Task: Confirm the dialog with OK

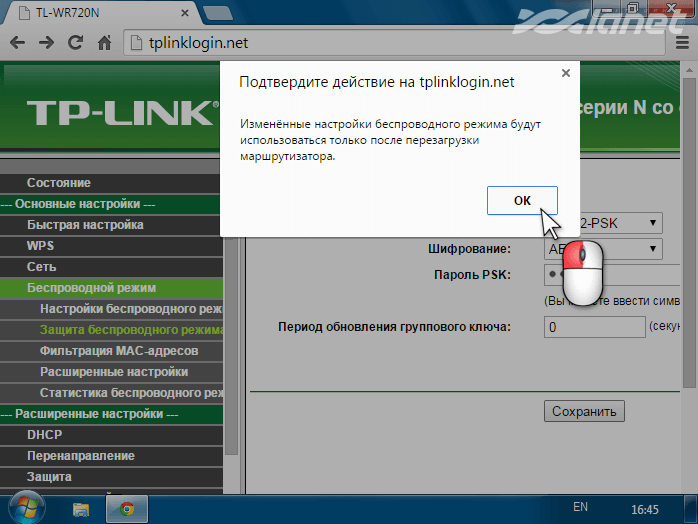Action: click(x=522, y=200)
